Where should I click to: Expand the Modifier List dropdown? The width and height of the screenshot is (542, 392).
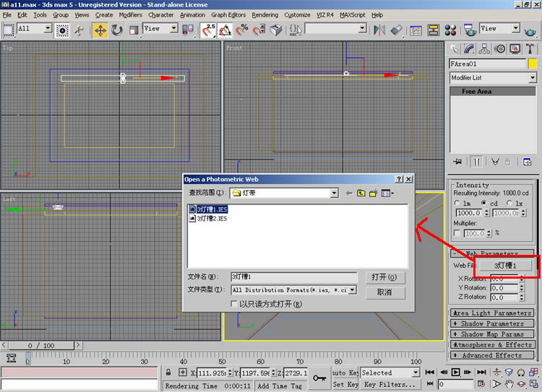532,77
